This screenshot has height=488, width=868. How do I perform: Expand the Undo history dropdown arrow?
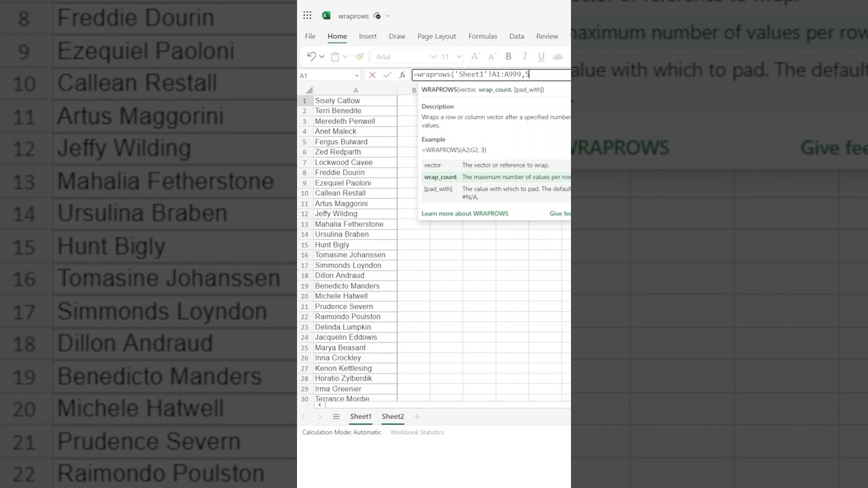tap(321, 57)
